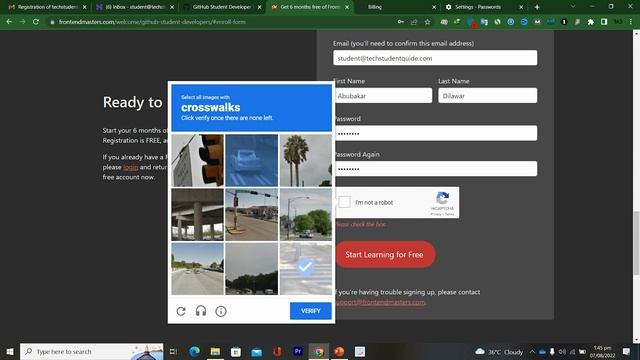The height and width of the screenshot is (360, 640).
Task: Deselect the checked crosswalk captcha tile
Action: (x=306, y=269)
